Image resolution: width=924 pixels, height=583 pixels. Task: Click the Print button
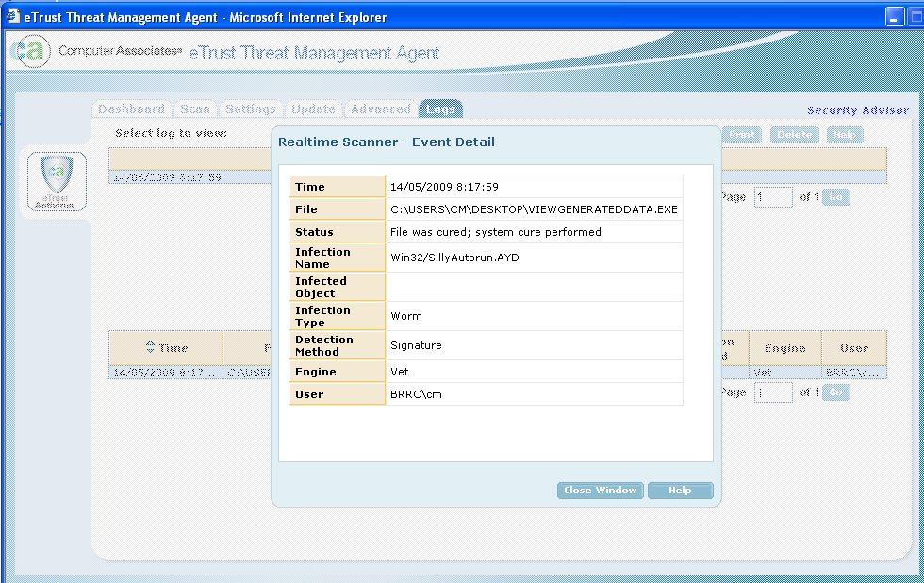point(741,135)
